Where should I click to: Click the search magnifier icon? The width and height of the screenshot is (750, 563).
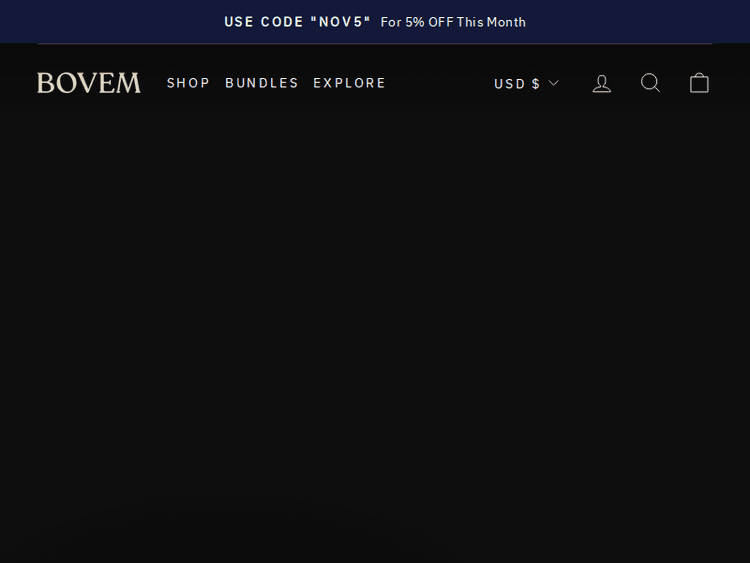click(650, 83)
